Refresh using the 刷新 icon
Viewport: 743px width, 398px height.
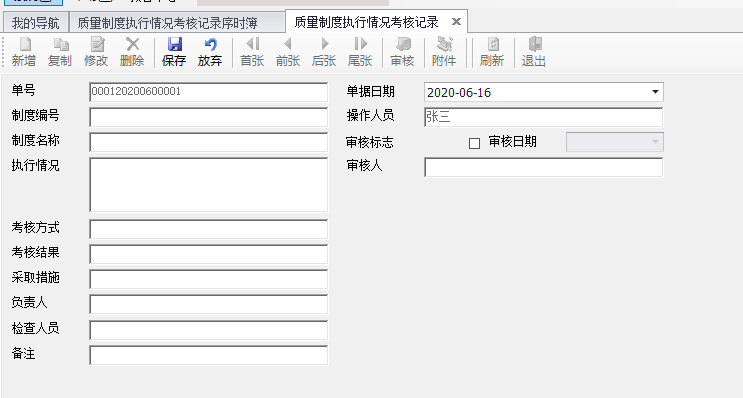click(492, 52)
